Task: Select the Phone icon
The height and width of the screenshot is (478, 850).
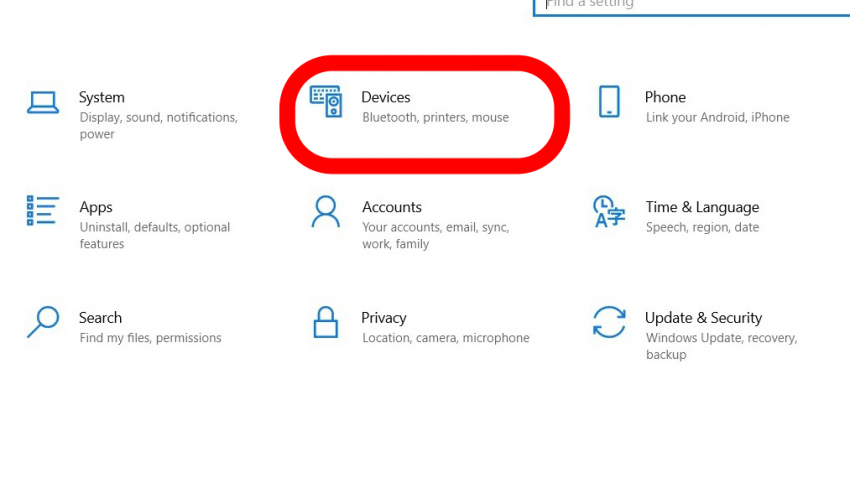Action: pyautogui.click(x=609, y=101)
